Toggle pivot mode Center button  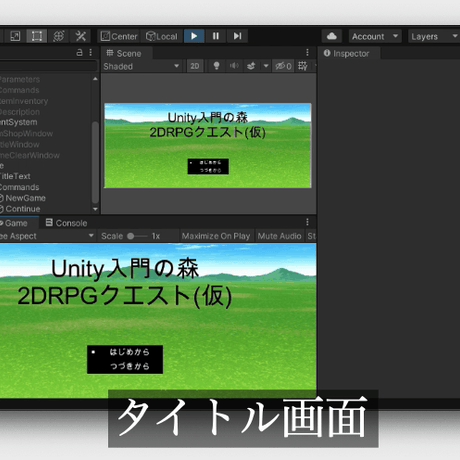click(119, 36)
